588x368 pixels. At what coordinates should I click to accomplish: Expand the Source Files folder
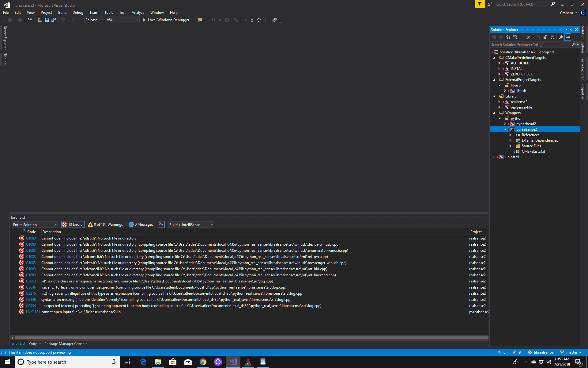510,146
